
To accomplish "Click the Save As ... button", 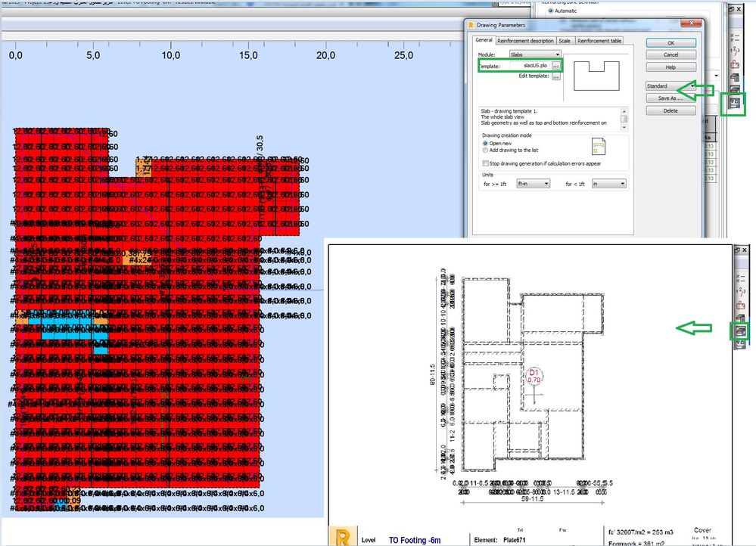I will click(x=670, y=98).
